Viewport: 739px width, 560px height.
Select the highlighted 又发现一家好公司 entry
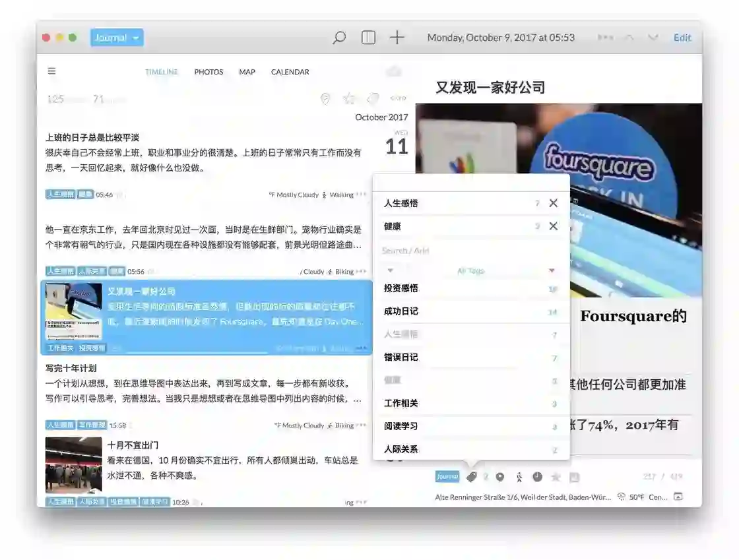[x=207, y=317]
